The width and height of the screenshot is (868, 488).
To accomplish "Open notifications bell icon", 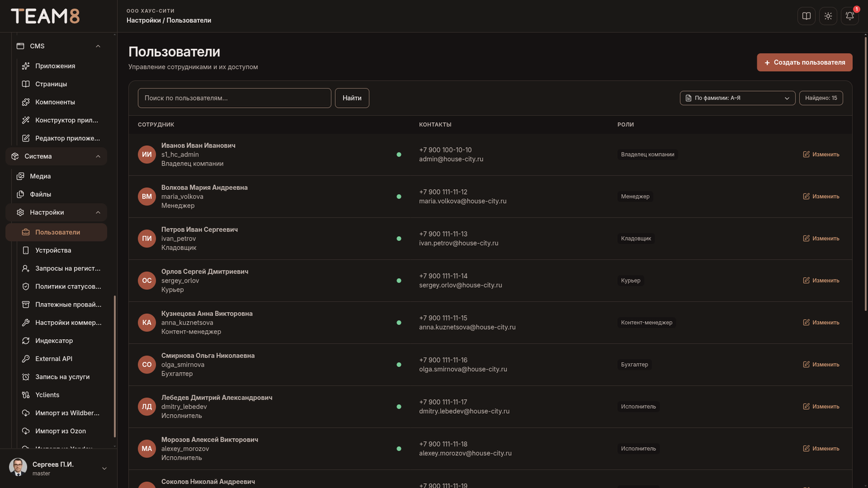I will tap(850, 16).
